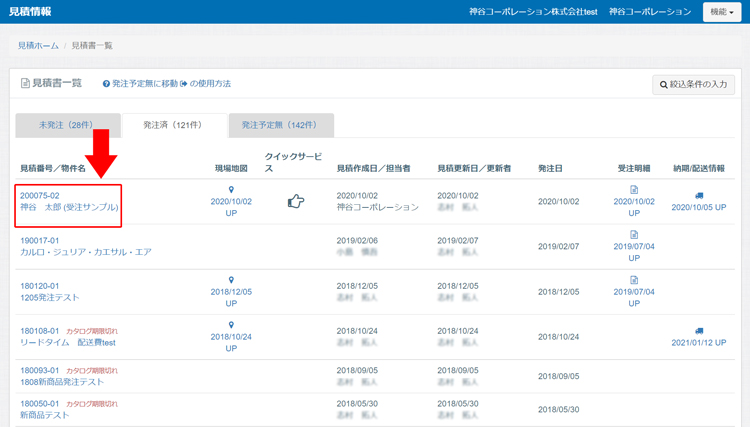The width and height of the screenshot is (750, 427).
Task: Click the 見積番号/物件名 column header
Action: click(x=53, y=168)
